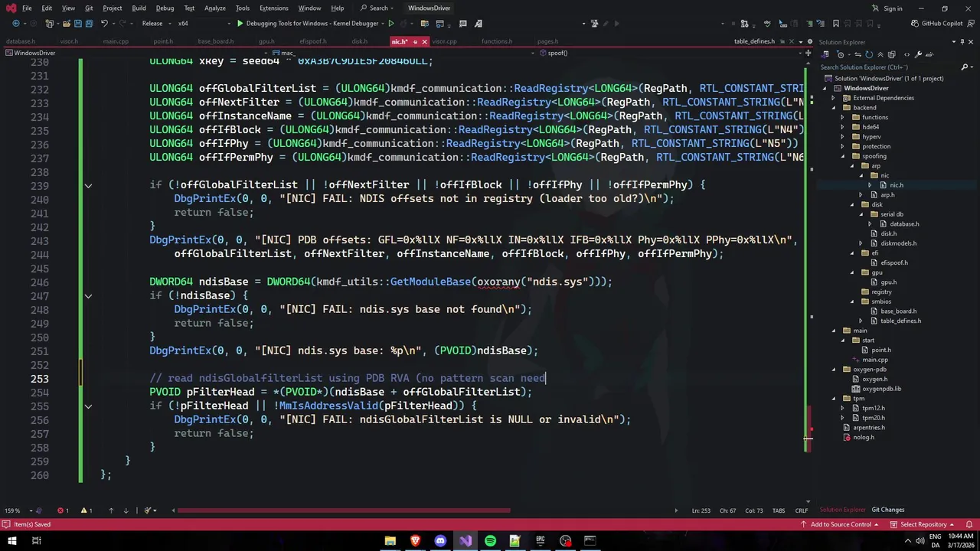Open Epic Games Launcher from the taskbar
Viewport: 980px width, 551px height.
(x=540, y=541)
